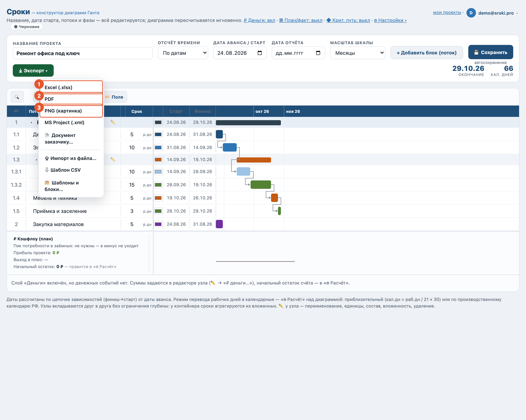Click start date 28.09.26 in row 1.3.2
Viewport: 526px width, 420px height.
pyautogui.click(x=176, y=185)
